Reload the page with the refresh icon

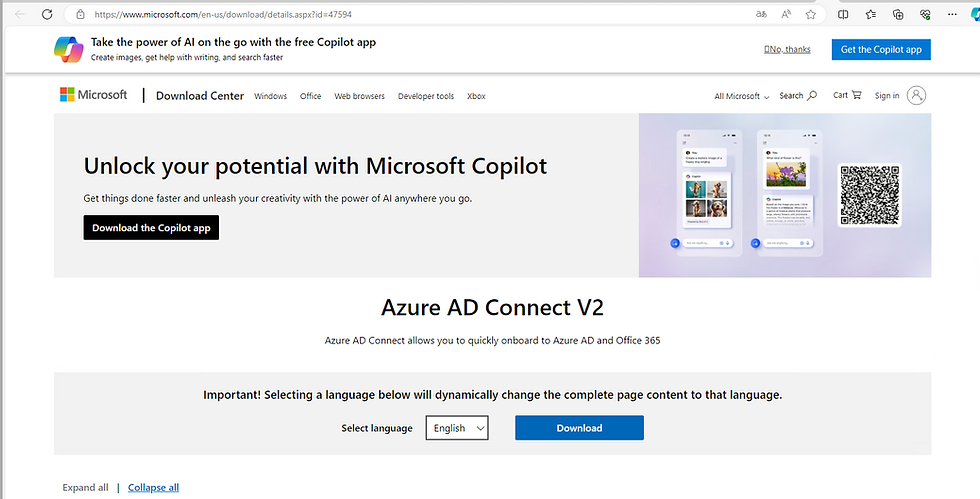tap(47, 14)
